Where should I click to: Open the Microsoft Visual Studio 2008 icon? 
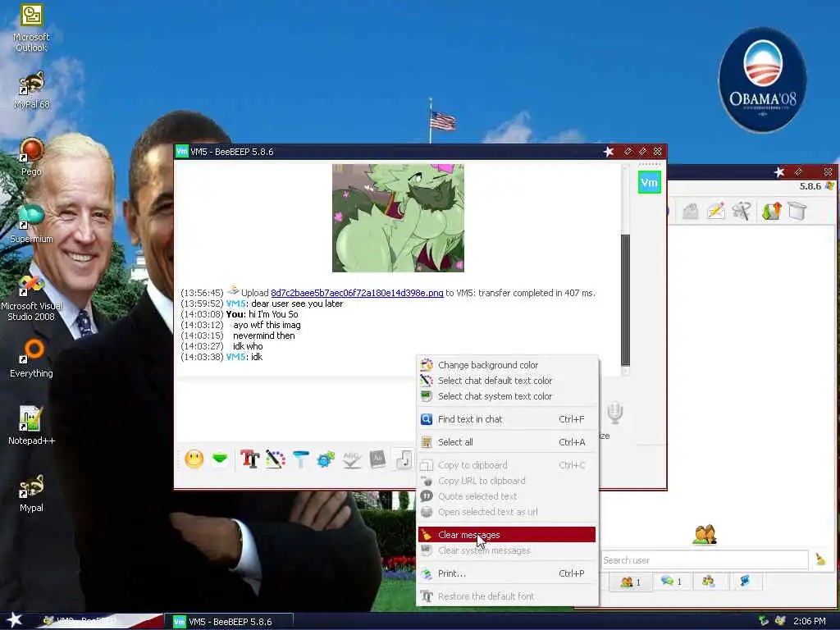(31, 298)
